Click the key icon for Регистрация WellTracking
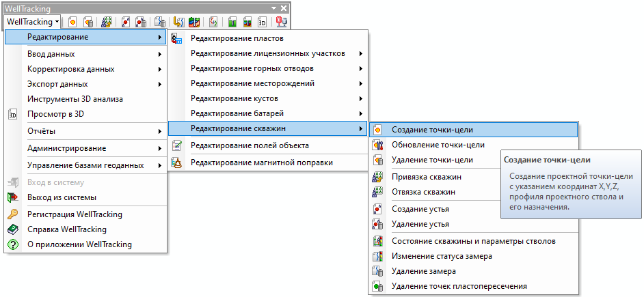644x297 pixels. 12,214
